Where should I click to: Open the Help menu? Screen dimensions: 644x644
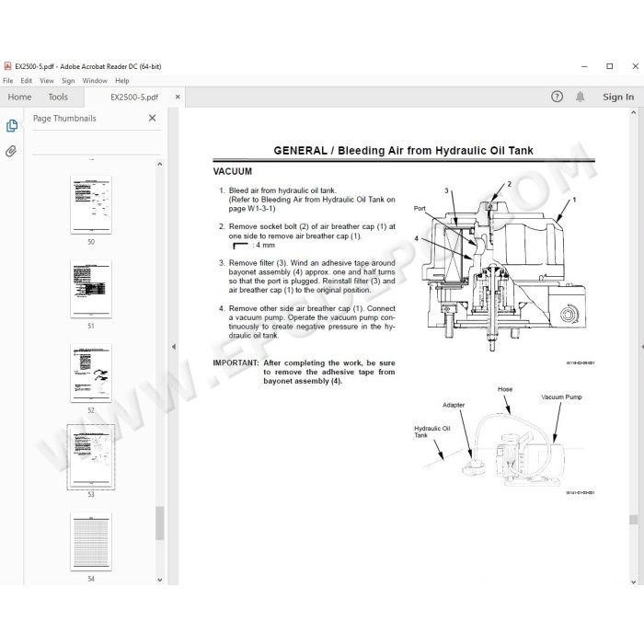(122, 81)
